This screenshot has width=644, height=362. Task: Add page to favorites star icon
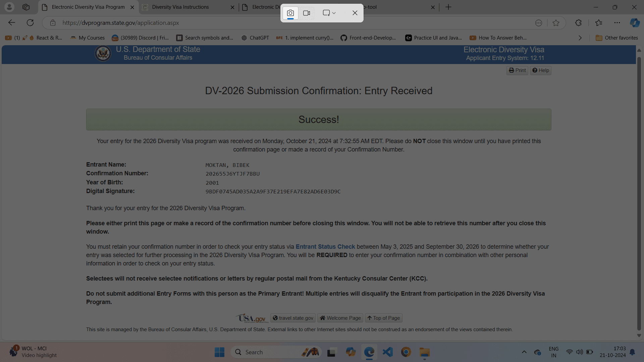(556, 23)
